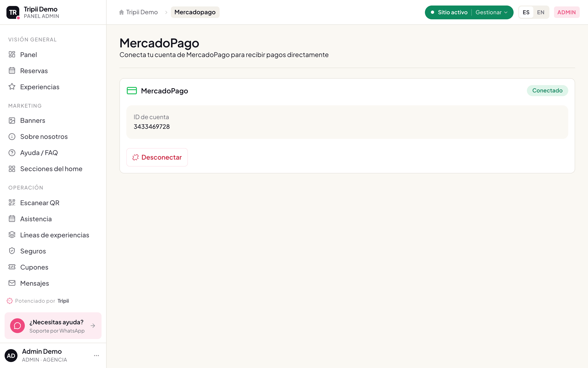
Task: Open the Admin Demo three-dot menu
Action: click(96, 356)
